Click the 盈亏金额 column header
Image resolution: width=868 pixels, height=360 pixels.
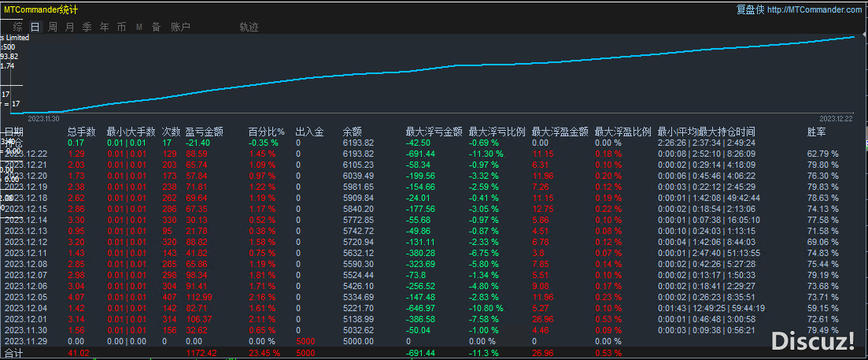point(204,132)
